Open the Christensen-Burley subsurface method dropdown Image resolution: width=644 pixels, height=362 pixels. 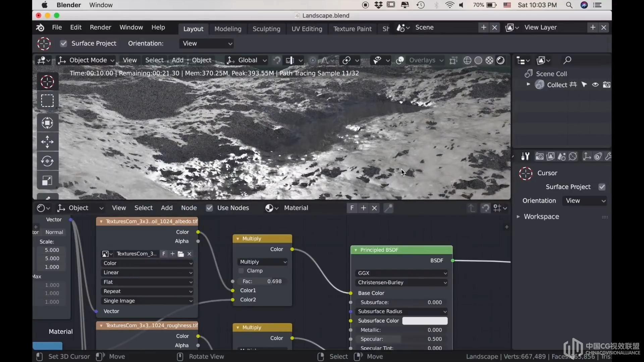tap(401, 283)
